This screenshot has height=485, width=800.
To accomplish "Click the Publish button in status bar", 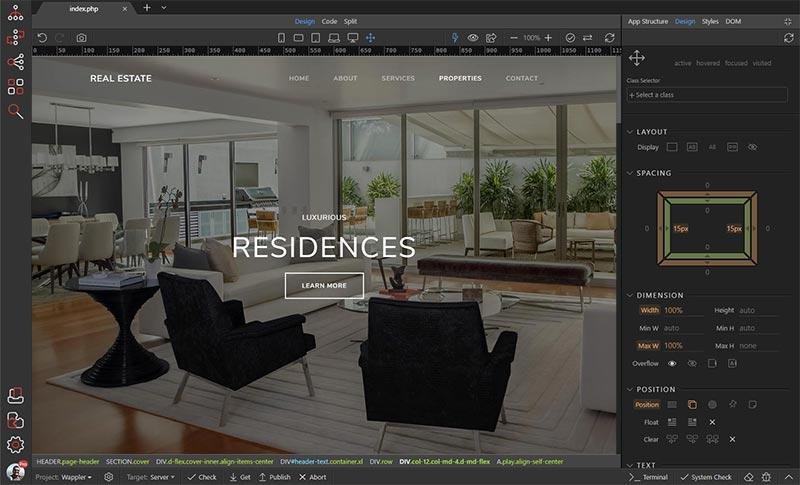I will pos(274,477).
